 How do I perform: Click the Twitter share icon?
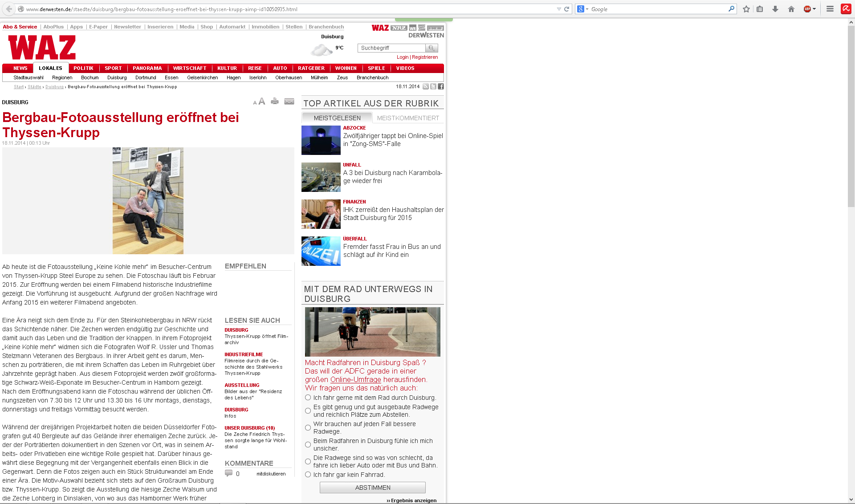click(x=433, y=86)
